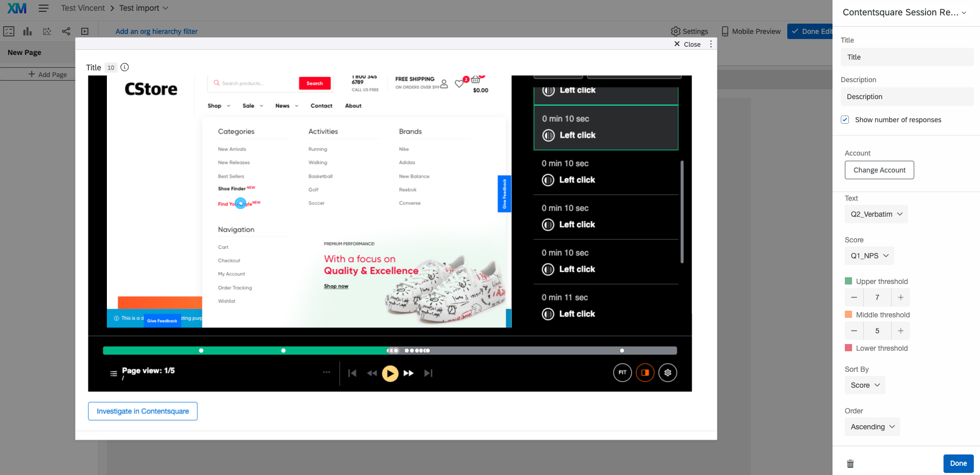980x475 pixels.
Task: Decrease the Middle threshold value
Action: pos(854,331)
